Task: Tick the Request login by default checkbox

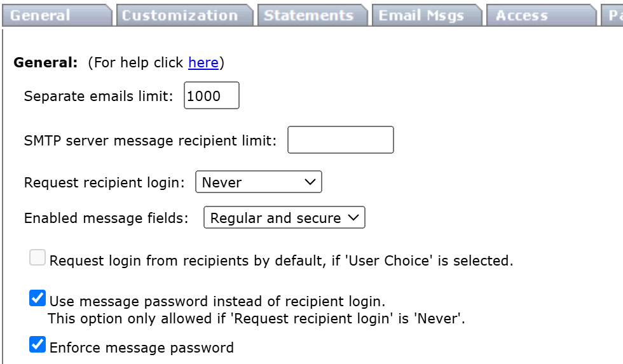Action: pyautogui.click(x=38, y=258)
